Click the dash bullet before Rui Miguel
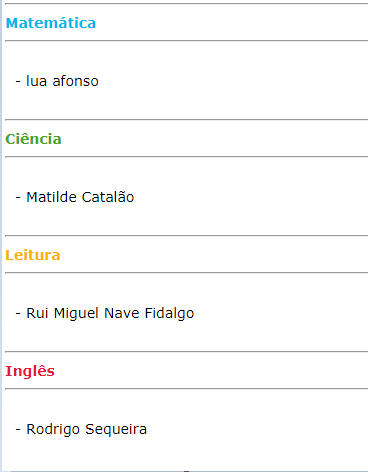This screenshot has height=472, width=368. 18,313
